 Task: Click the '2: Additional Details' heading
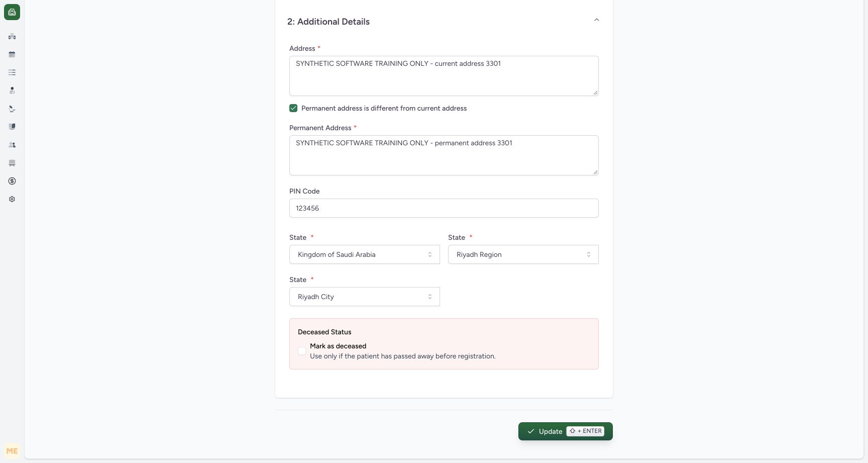(329, 22)
